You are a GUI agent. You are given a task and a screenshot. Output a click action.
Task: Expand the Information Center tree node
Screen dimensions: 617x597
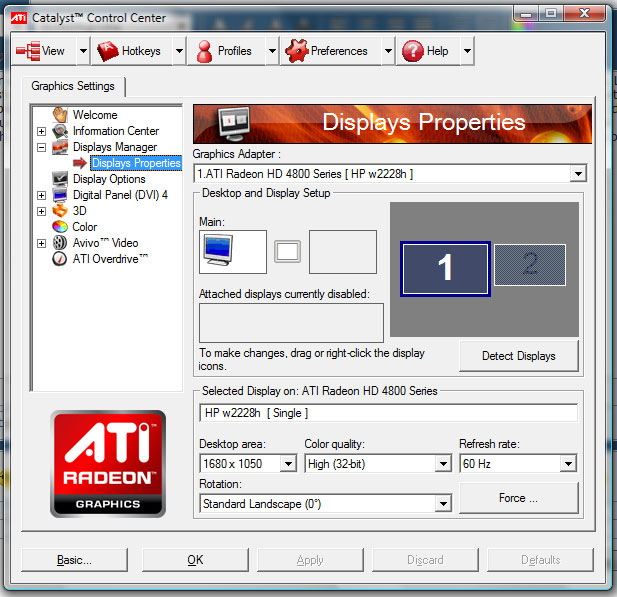(x=41, y=131)
